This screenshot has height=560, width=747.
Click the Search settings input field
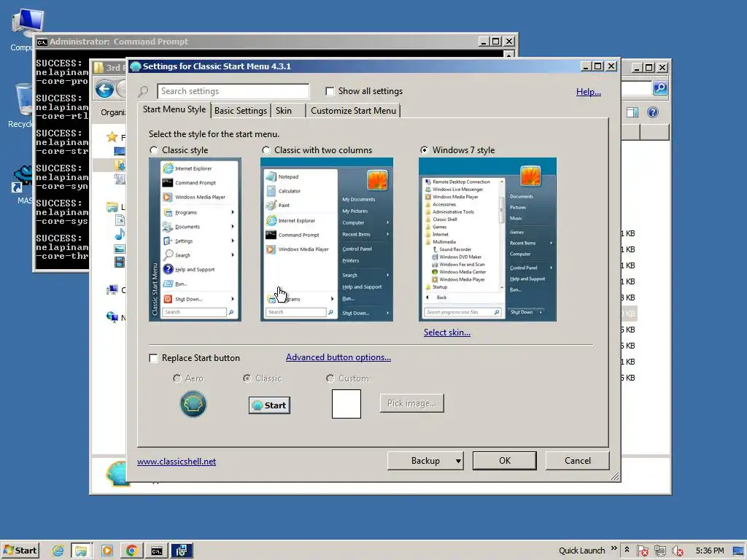(233, 91)
